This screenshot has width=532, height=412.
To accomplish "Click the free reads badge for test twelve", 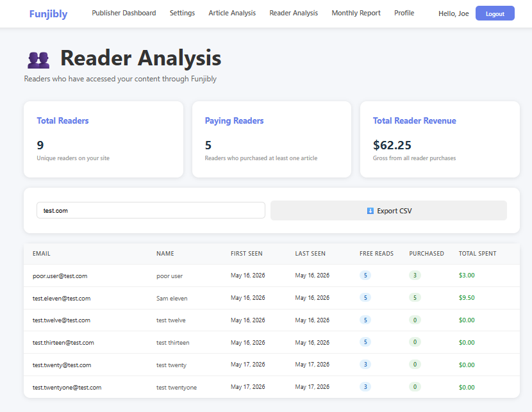I will (x=365, y=320).
